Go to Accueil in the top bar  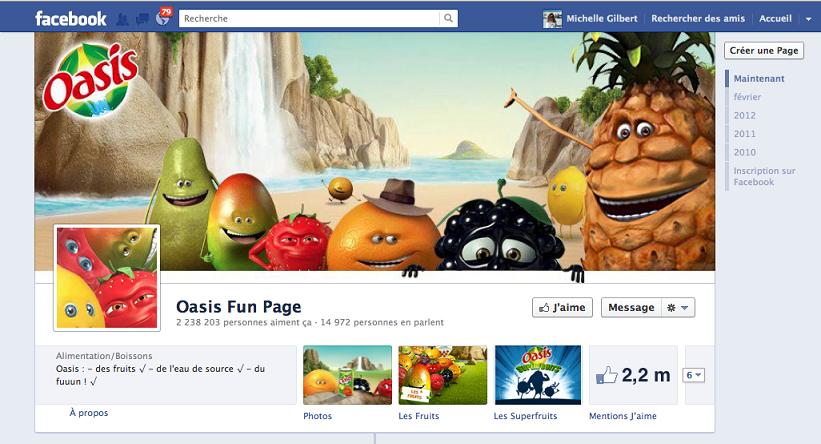pos(775,18)
